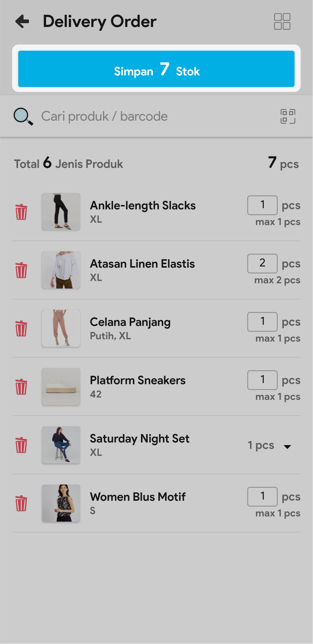Remove Women Blus Motif with trash icon
This screenshot has width=313, height=644.
(21, 503)
